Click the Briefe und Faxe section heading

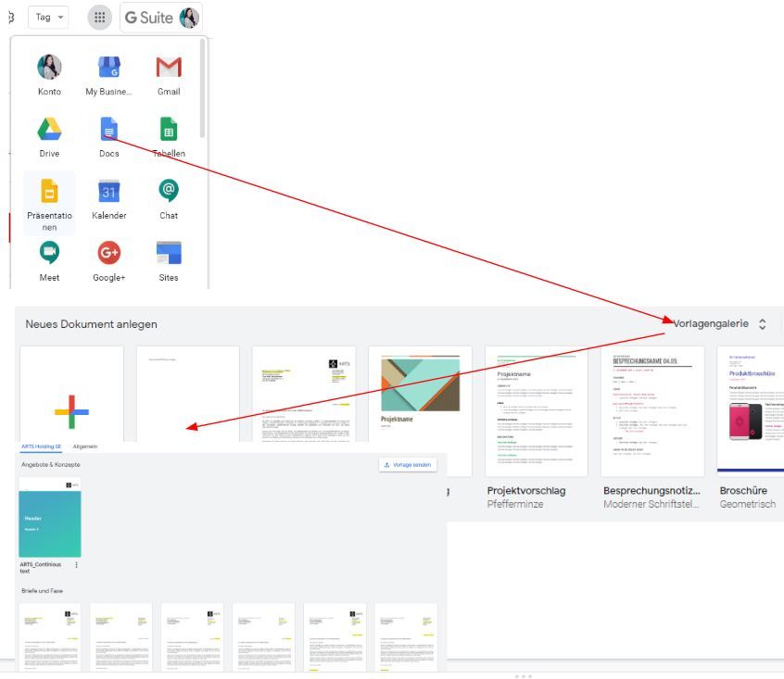pos(42,591)
